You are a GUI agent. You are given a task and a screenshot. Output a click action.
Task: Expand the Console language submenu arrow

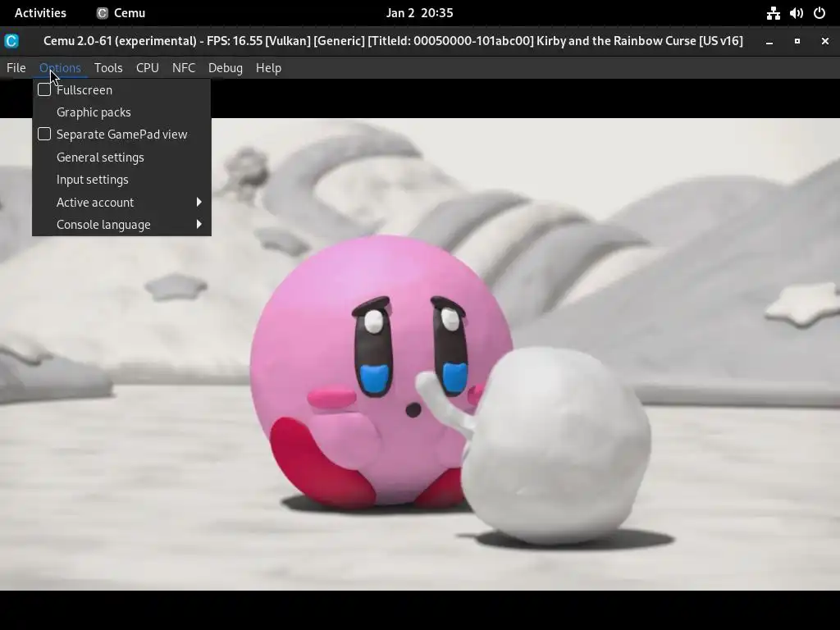tap(199, 224)
